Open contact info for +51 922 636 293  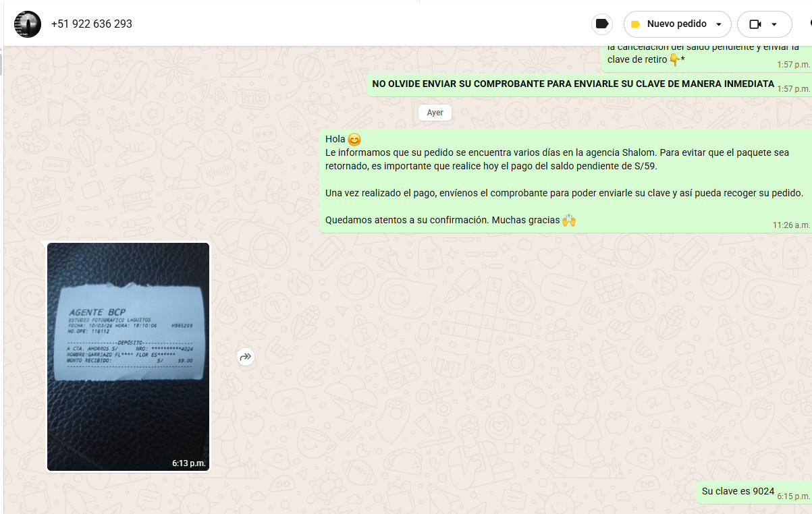(92, 24)
